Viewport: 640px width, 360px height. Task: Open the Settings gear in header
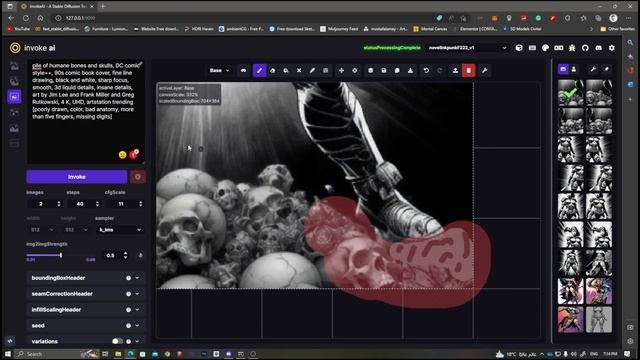point(612,48)
